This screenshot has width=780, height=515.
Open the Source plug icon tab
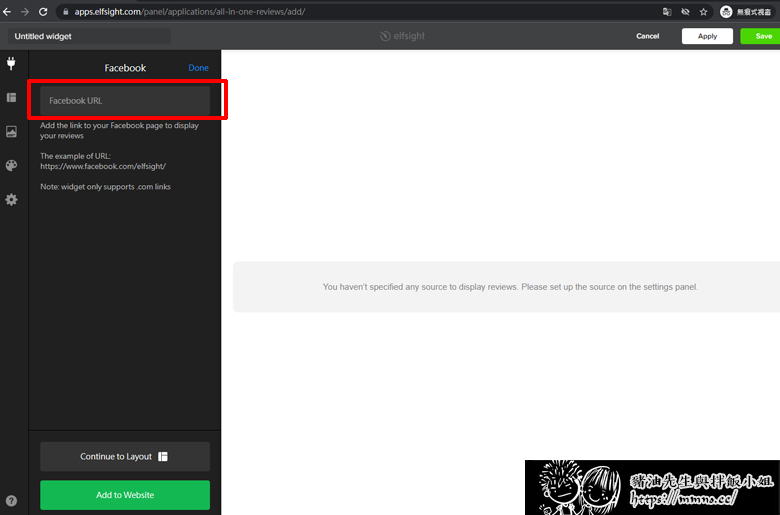coord(11,63)
